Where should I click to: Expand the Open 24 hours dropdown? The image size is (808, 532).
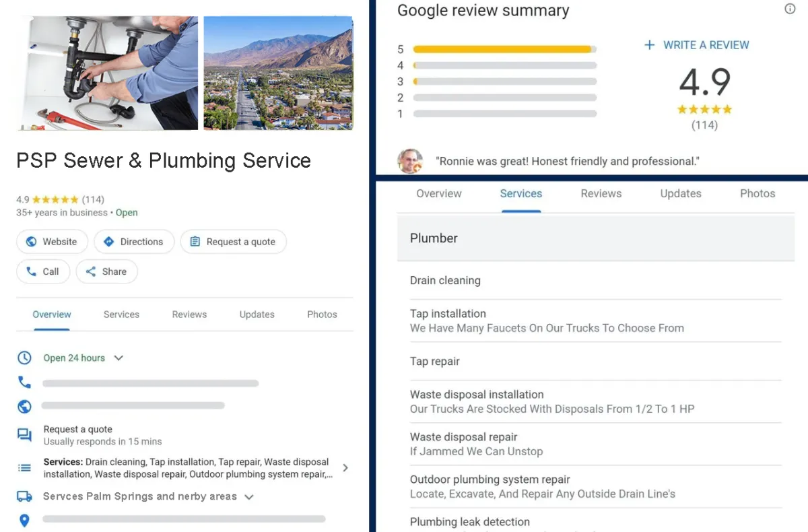pos(119,358)
